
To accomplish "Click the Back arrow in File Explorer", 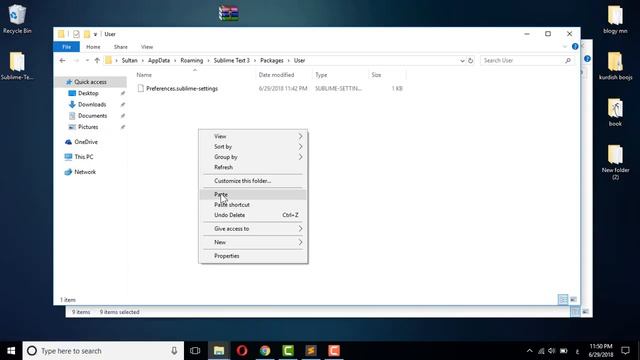I will tap(62, 60).
